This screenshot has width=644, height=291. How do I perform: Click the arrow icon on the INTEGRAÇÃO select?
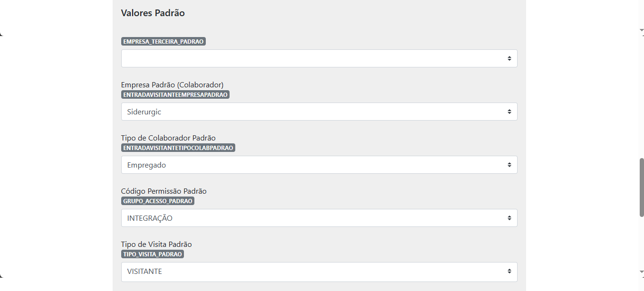[509, 218]
